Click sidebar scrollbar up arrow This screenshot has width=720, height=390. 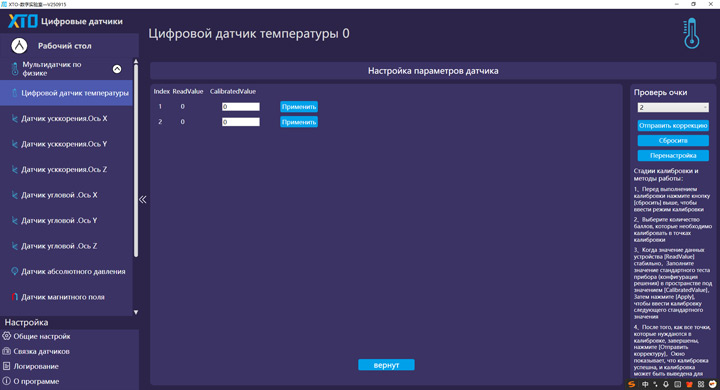(136, 61)
